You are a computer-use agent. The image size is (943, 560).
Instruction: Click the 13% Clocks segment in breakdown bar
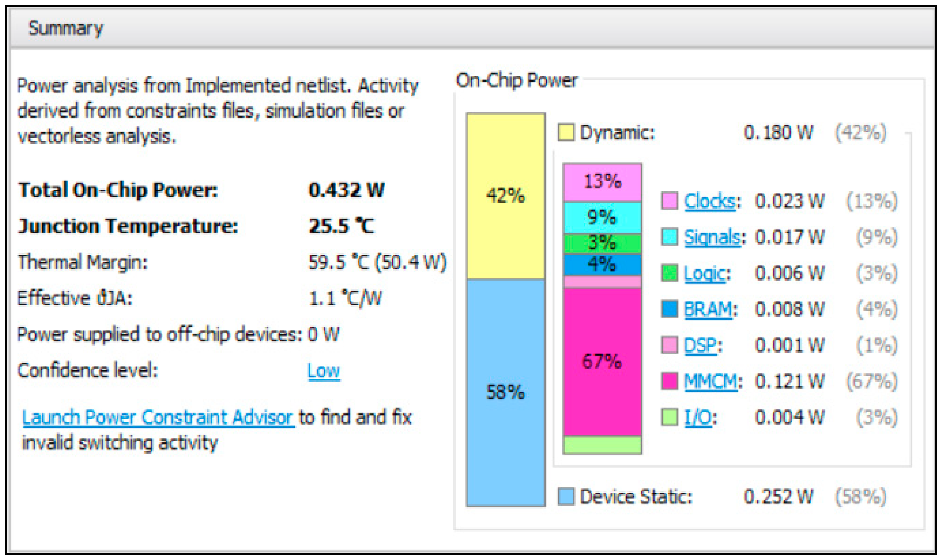(x=602, y=182)
